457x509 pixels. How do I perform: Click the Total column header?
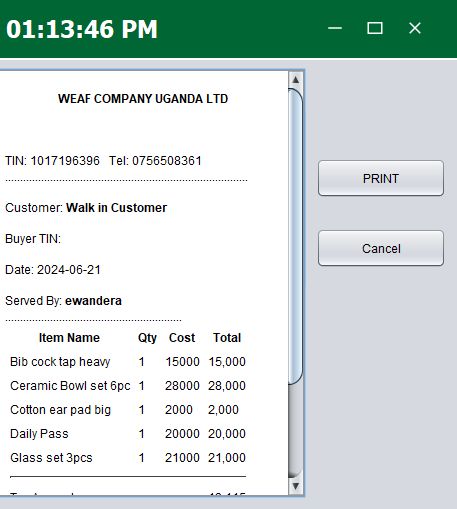tap(227, 338)
